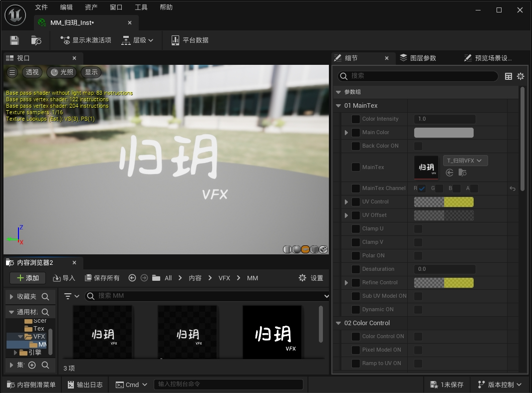The width and height of the screenshot is (532, 393).
Task: Open the viewport hamburger options menu
Action: tap(12, 72)
